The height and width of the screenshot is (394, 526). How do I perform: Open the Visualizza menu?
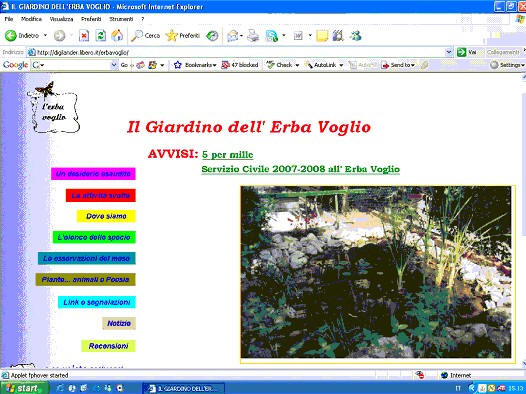pyautogui.click(x=61, y=19)
